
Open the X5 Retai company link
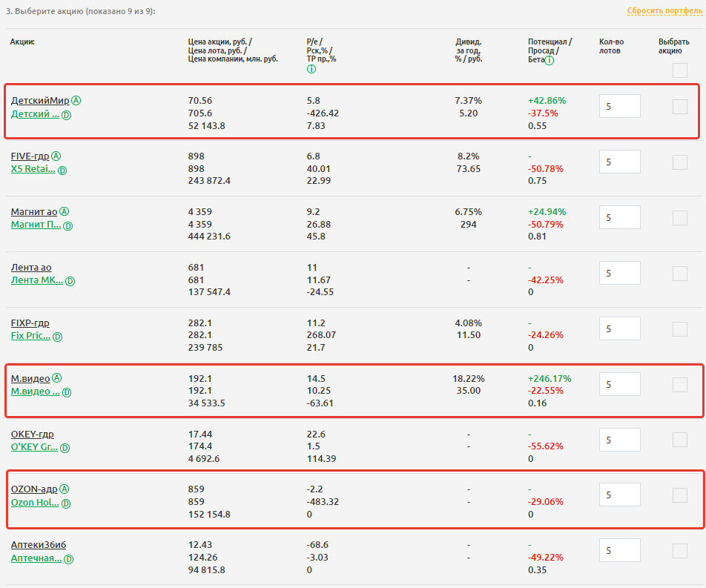point(33,170)
